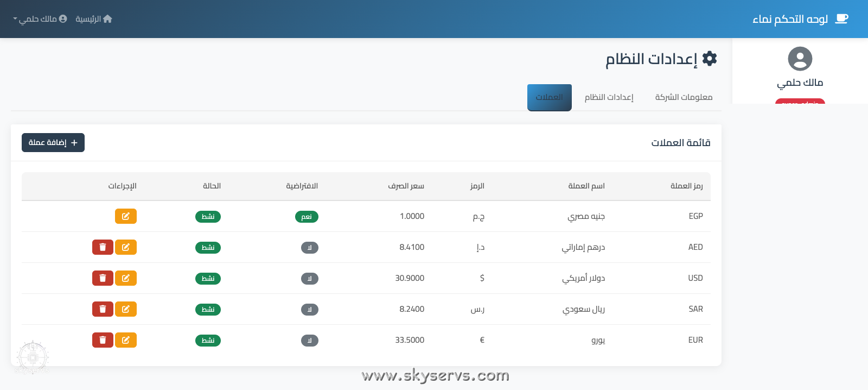Click the USD currency code cell
868x390 pixels.
point(695,278)
